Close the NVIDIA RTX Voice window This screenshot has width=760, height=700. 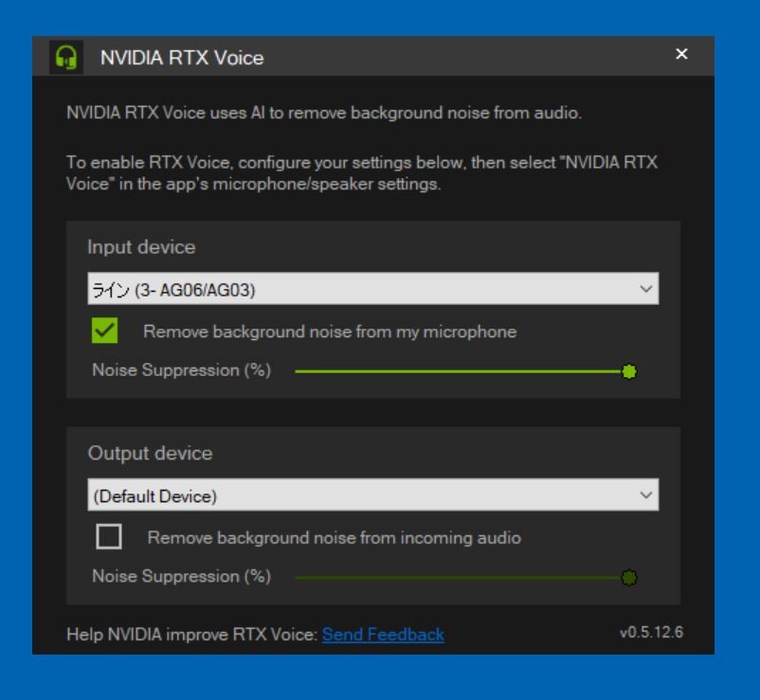(x=680, y=56)
